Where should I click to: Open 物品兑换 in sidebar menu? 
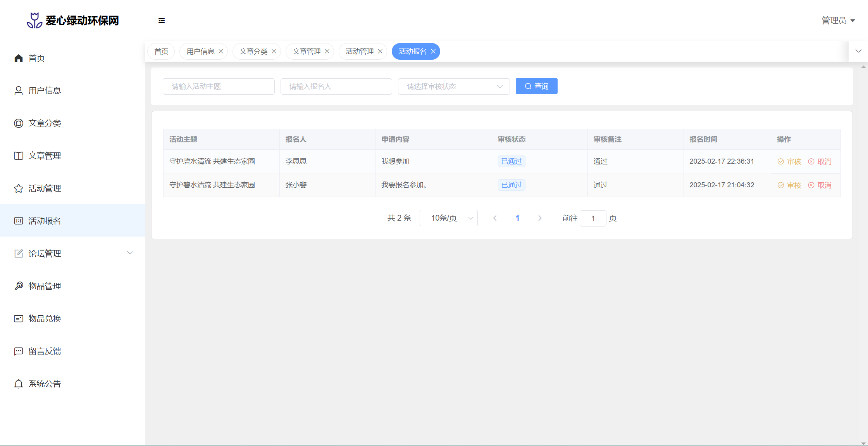[x=45, y=319]
